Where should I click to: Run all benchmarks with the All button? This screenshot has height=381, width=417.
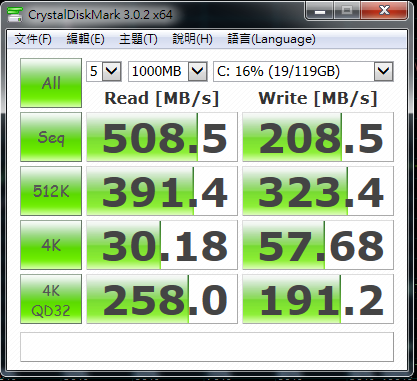pos(51,83)
